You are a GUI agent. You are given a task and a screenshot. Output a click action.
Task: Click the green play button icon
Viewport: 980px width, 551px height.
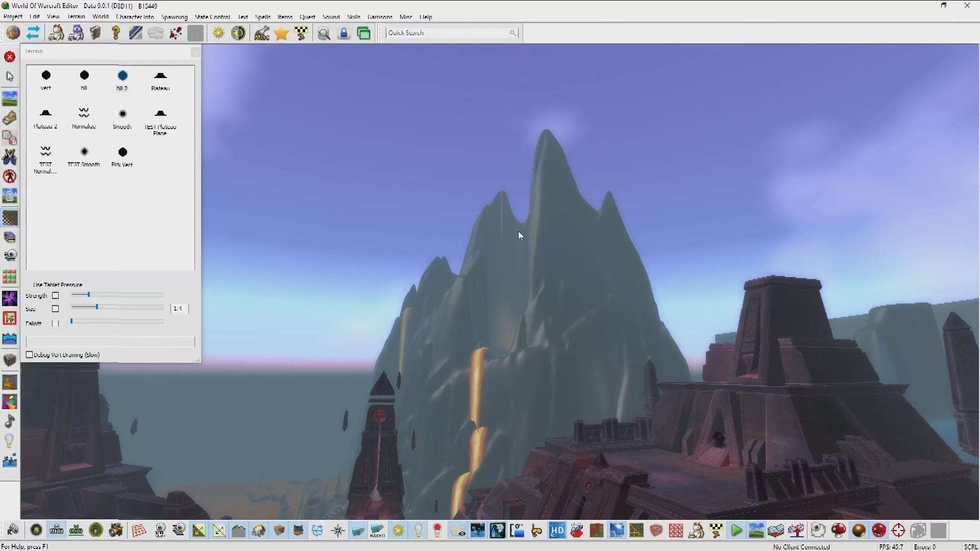coord(736,531)
